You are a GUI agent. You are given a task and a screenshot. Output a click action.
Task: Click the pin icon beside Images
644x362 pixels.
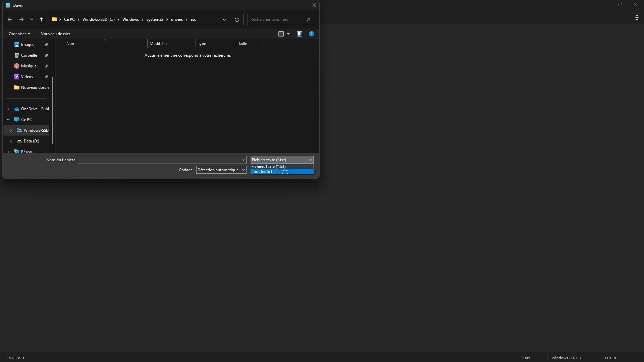point(47,45)
